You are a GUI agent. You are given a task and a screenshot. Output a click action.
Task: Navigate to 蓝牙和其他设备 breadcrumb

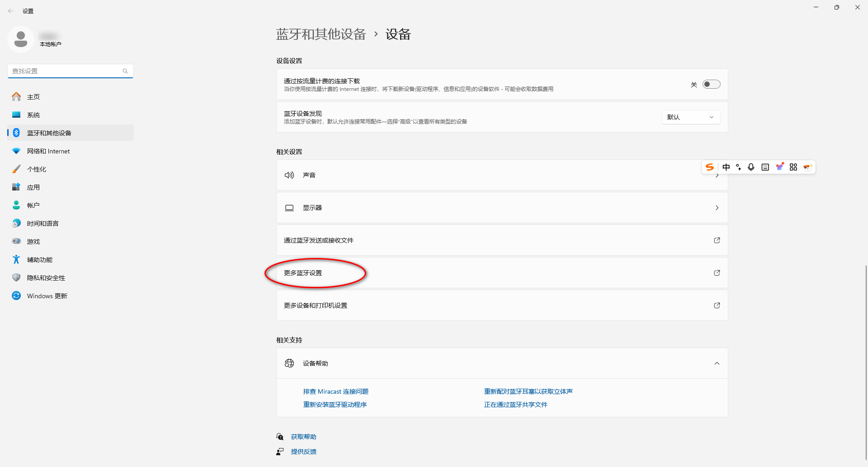321,34
